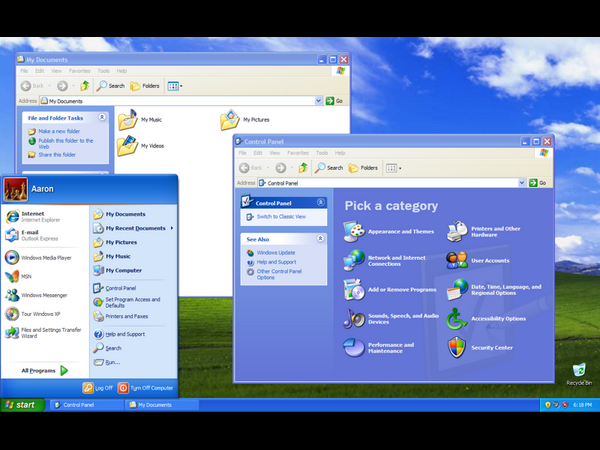The width and height of the screenshot is (600, 450).
Task: Open Accessibility Options wheelchair icon
Action: [x=457, y=318]
